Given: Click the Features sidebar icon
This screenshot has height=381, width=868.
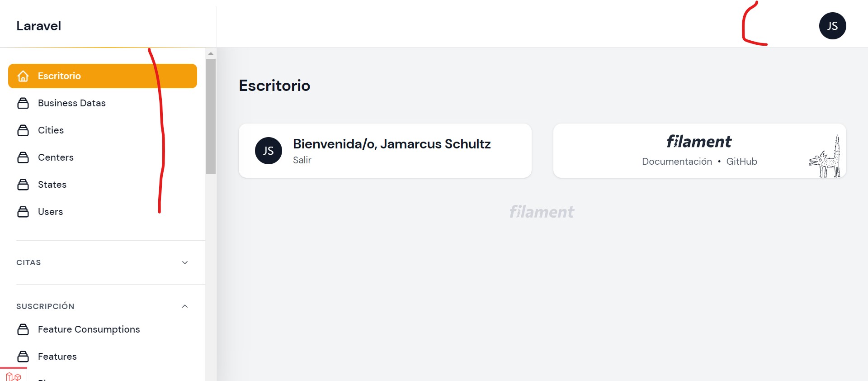Looking at the screenshot, I should (23, 357).
